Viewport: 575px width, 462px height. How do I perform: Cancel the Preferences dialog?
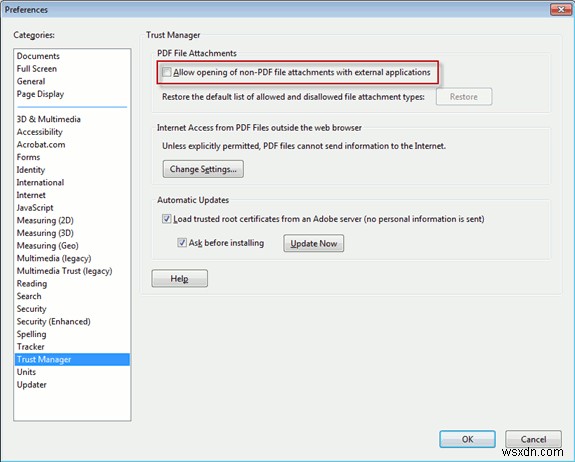pyautogui.click(x=534, y=439)
